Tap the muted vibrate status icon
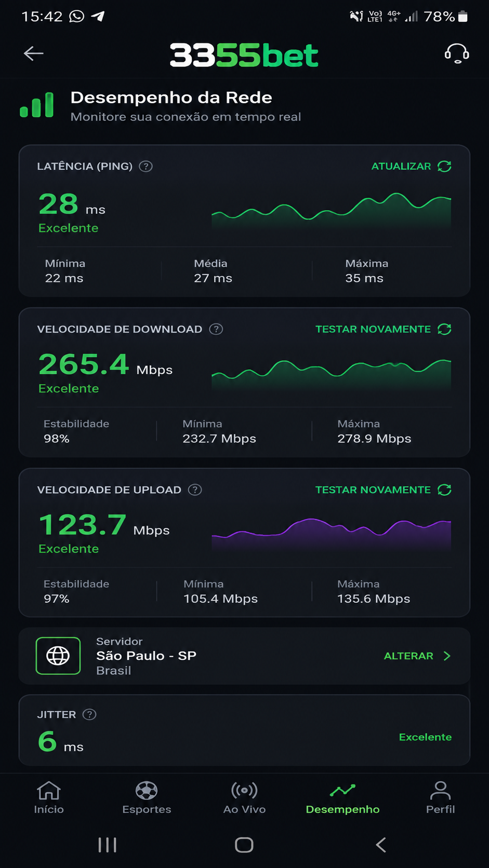 pos(356,17)
